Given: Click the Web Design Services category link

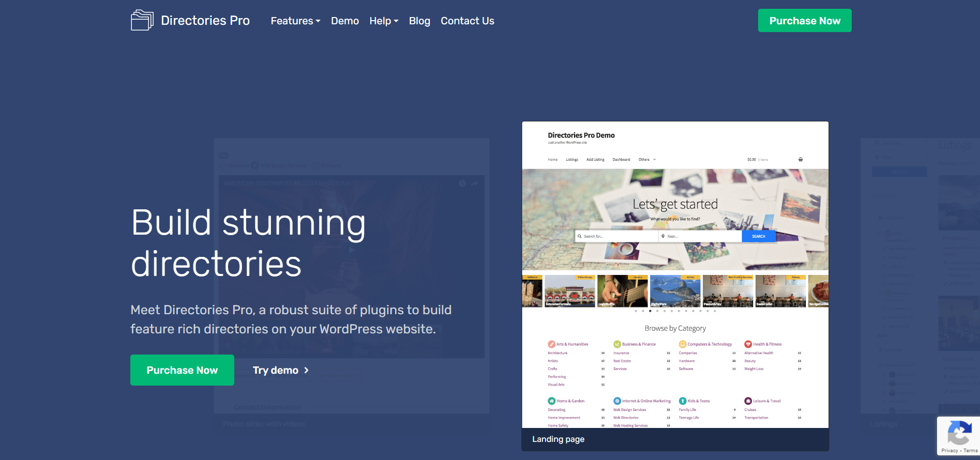Looking at the screenshot, I should click(630, 410).
